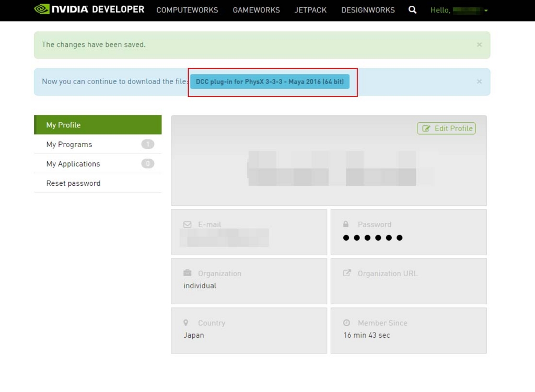Select the 'Japan' country value
Screen dimensions: 535x392
pos(194,335)
